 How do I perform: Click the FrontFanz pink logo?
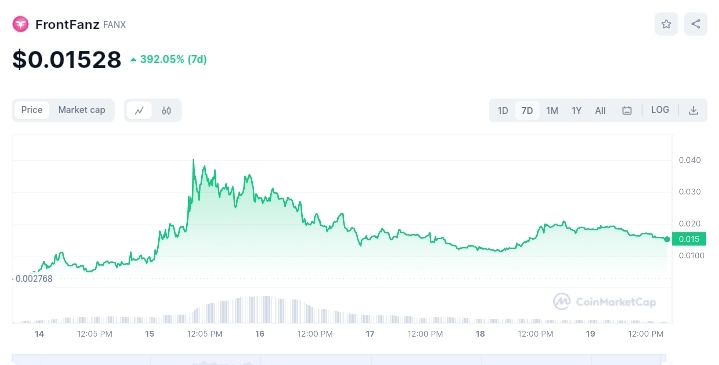pos(20,24)
